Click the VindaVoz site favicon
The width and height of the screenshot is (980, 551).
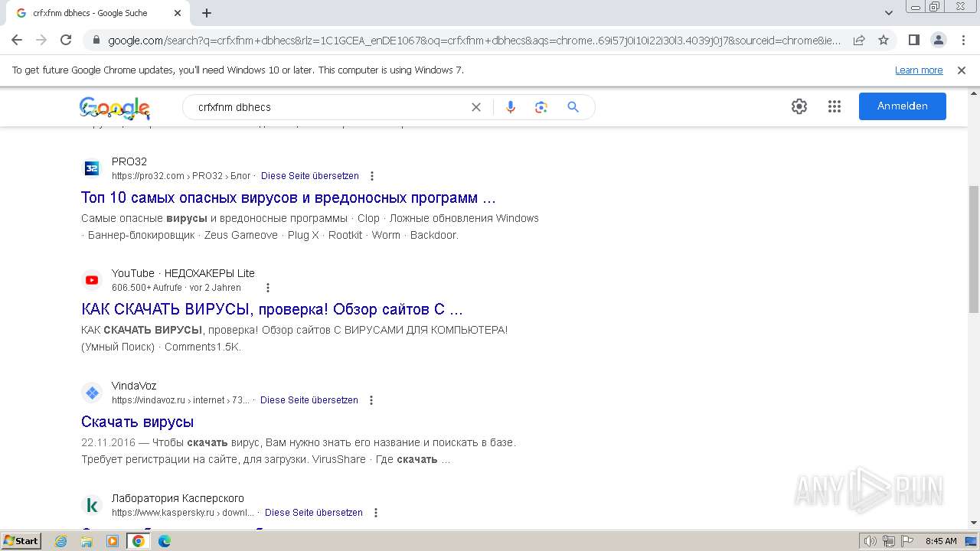click(92, 393)
